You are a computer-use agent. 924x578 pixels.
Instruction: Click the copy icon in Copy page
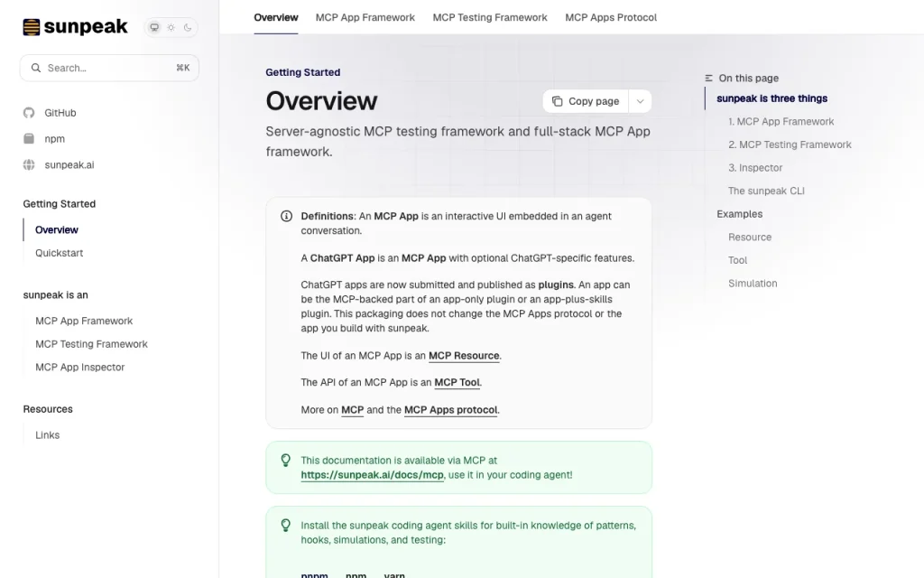pos(557,101)
